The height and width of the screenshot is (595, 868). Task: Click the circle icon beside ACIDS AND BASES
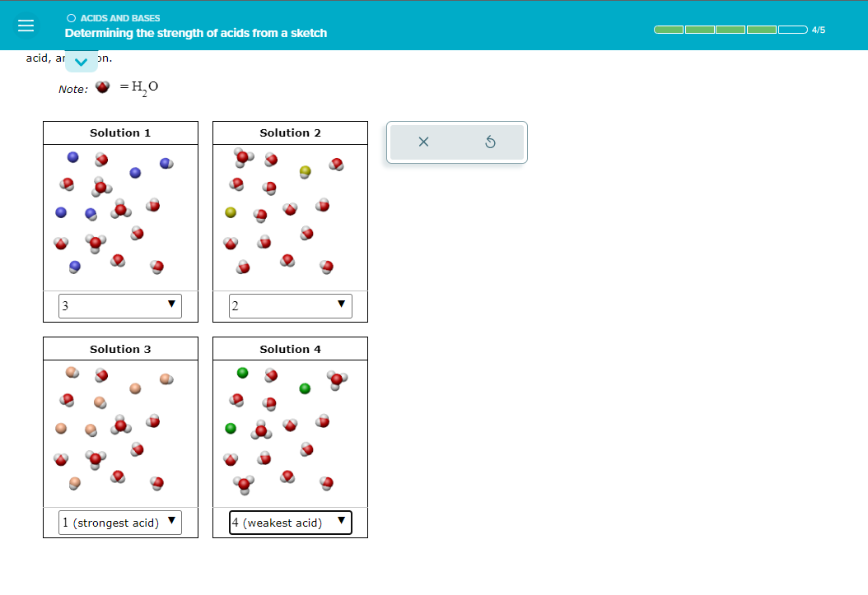pyautogui.click(x=72, y=18)
